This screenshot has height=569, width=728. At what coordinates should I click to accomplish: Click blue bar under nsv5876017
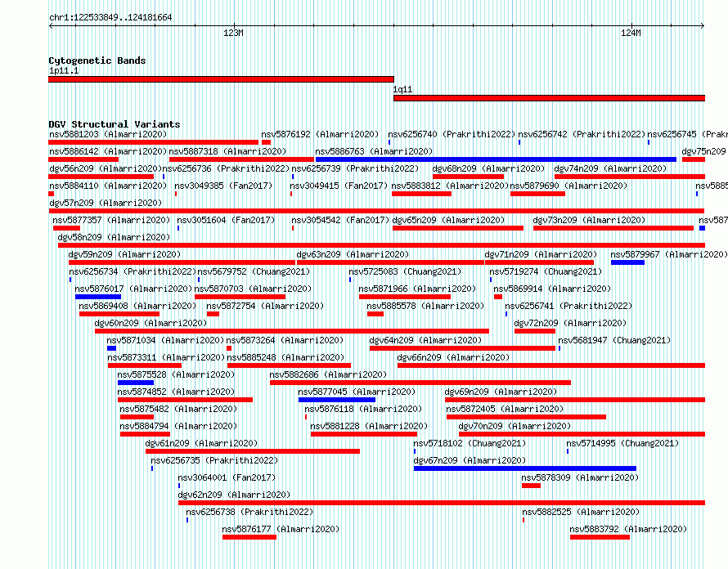point(98,297)
